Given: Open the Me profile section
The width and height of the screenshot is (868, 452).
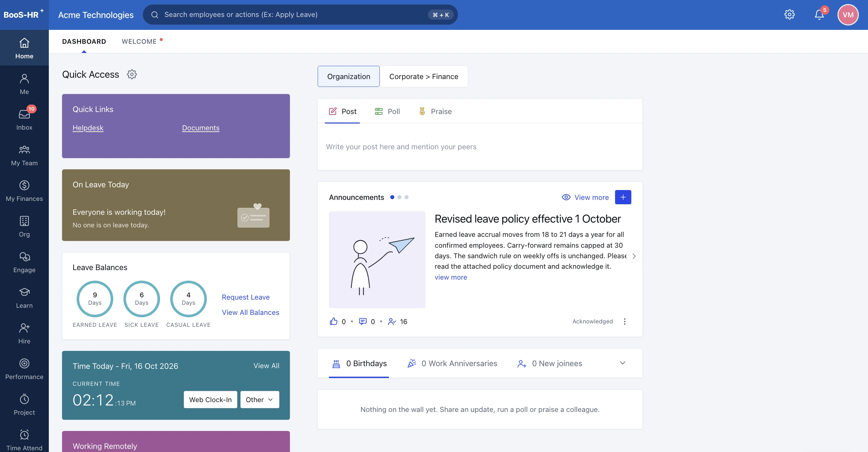Looking at the screenshot, I should pyautogui.click(x=24, y=84).
